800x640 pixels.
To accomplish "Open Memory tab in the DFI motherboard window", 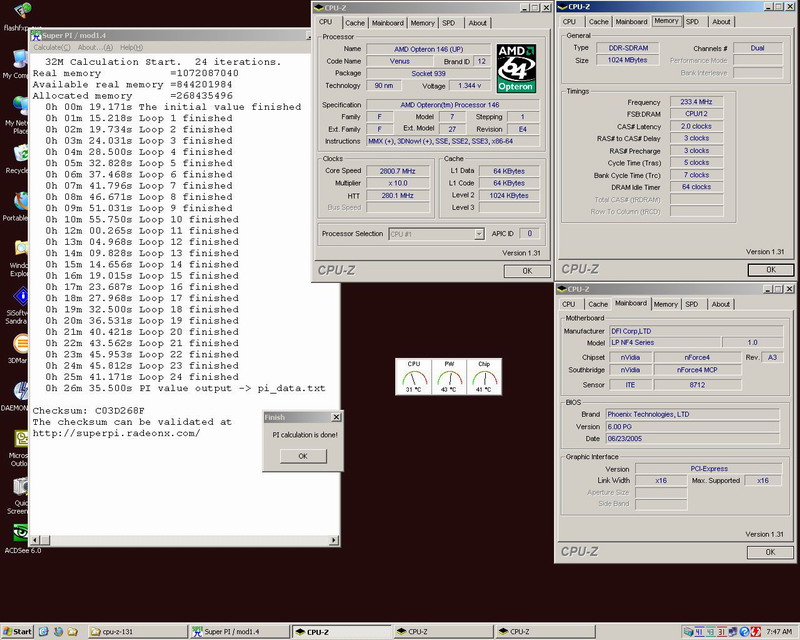I will pos(666,304).
